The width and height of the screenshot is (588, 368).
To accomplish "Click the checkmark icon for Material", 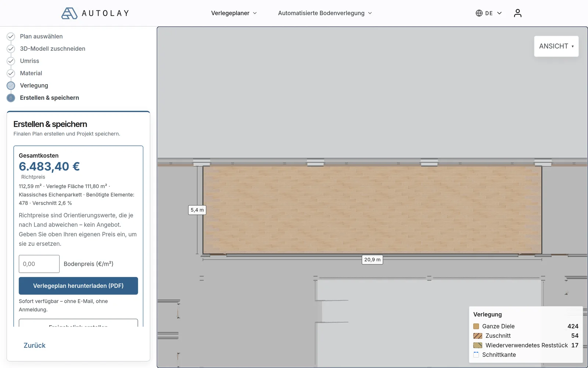I will point(11,73).
